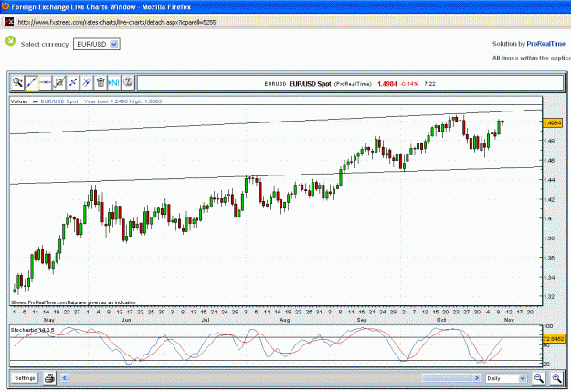Click the green arrow icon beside Select currency
Screen dimensions: 571x392
(11, 41)
